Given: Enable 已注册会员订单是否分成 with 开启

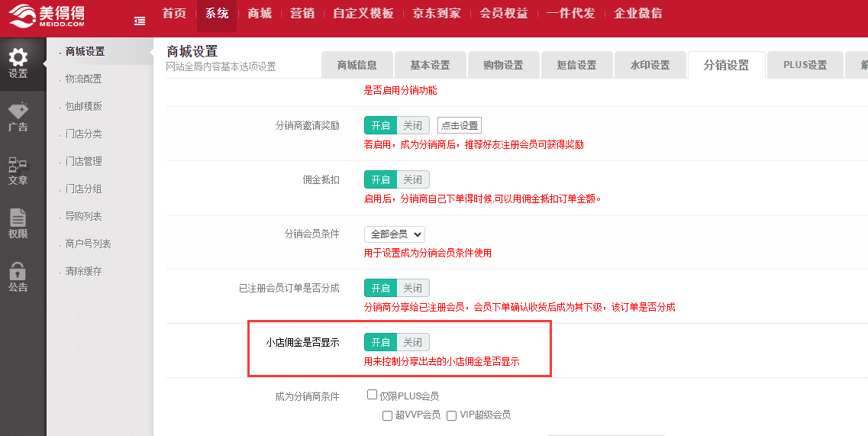Looking at the screenshot, I should [x=381, y=288].
